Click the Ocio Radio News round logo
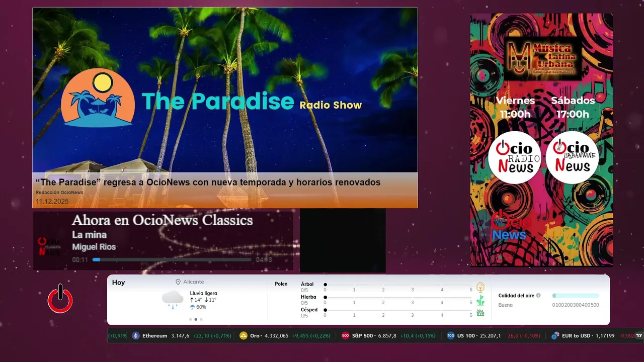This screenshot has width=644, height=362. (515, 157)
